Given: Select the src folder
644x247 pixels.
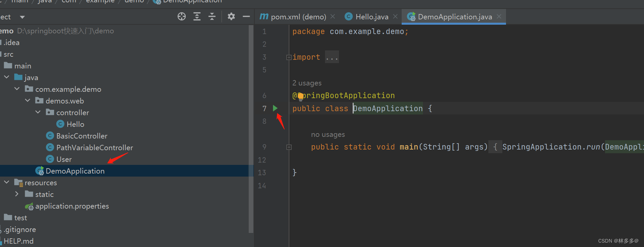Looking at the screenshot, I should point(8,54).
